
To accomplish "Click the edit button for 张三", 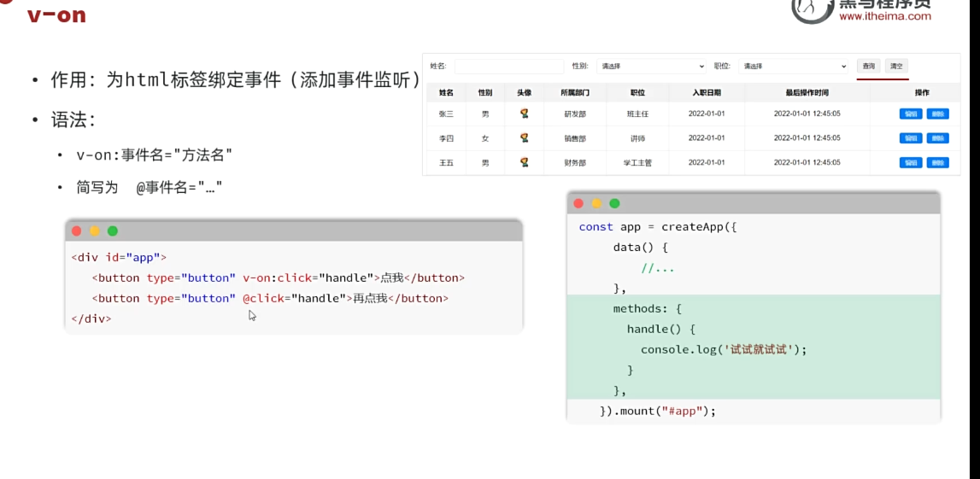I will coord(911,114).
